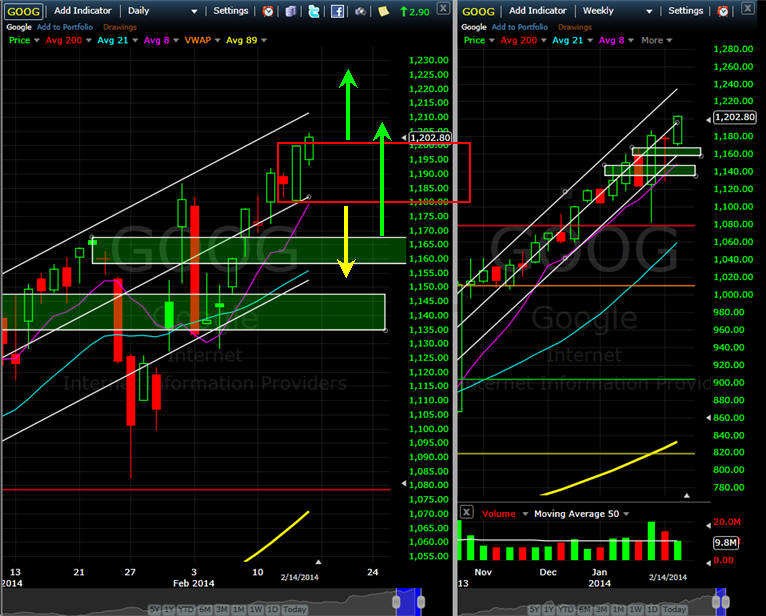Click the alarm clock icon in Weekly chart
766x616 pixels.
point(723,11)
